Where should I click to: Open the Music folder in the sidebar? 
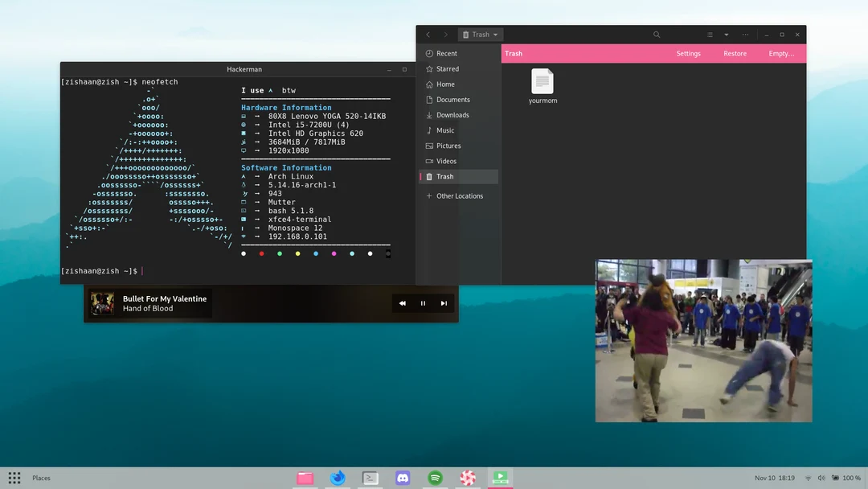point(443,129)
